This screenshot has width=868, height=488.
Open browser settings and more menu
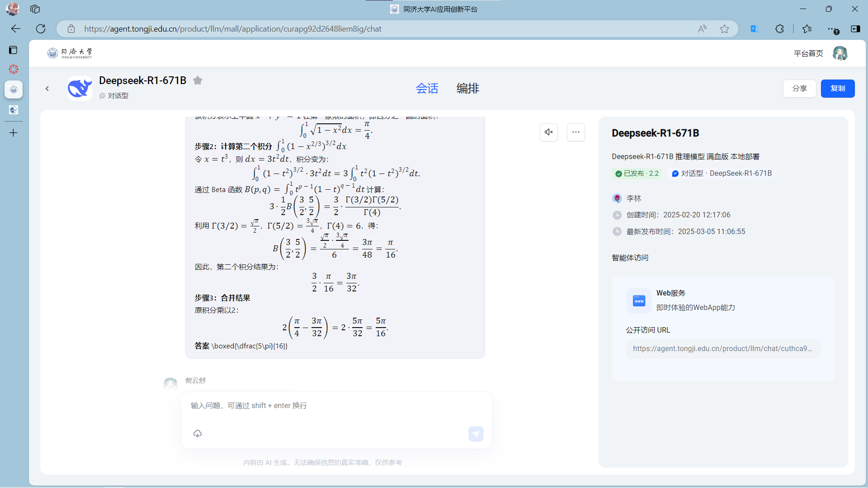click(x=832, y=29)
